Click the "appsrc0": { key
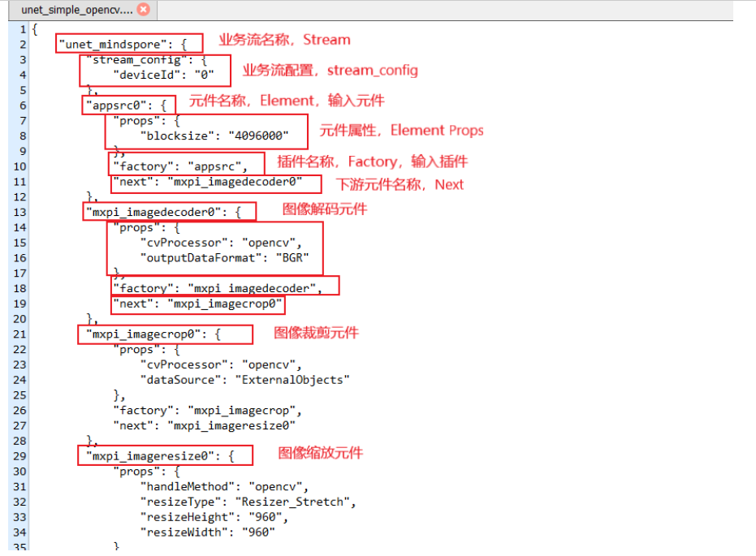Screen dimensions: 756x556 127,106
